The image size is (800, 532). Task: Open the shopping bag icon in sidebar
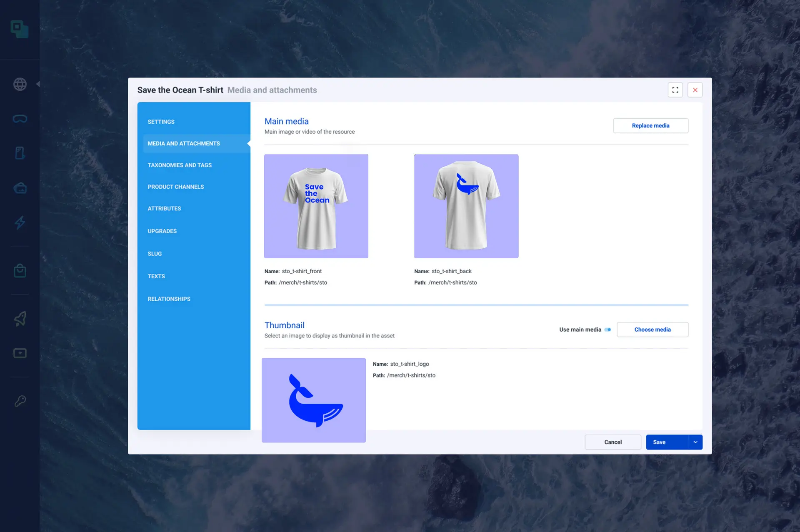click(20, 270)
